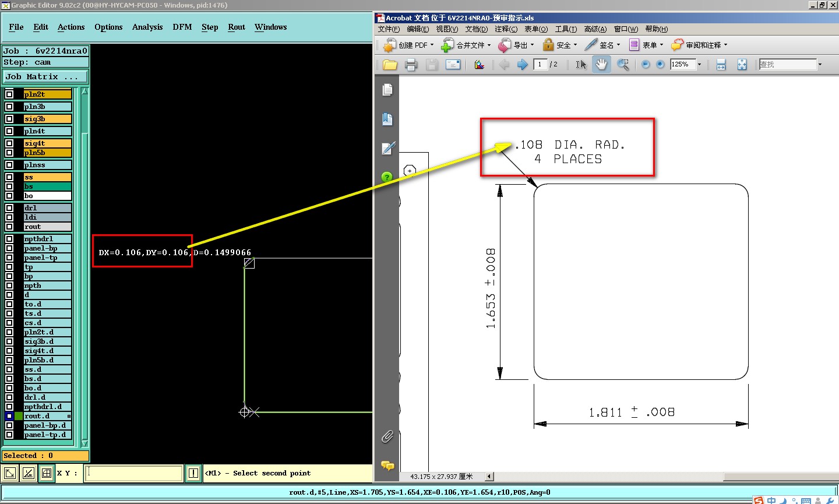The image size is (839, 504).
Task: Click the fit full page icon
Action: [x=742, y=65]
